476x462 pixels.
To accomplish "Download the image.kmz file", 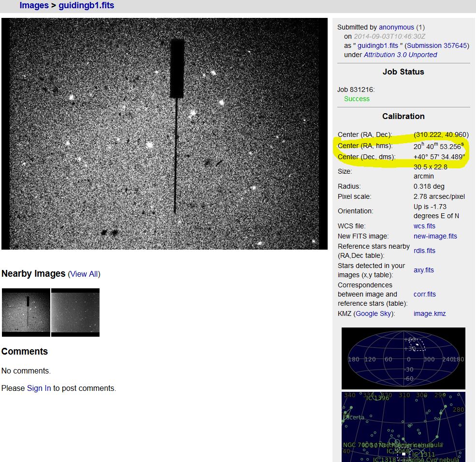I will (430, 313).
